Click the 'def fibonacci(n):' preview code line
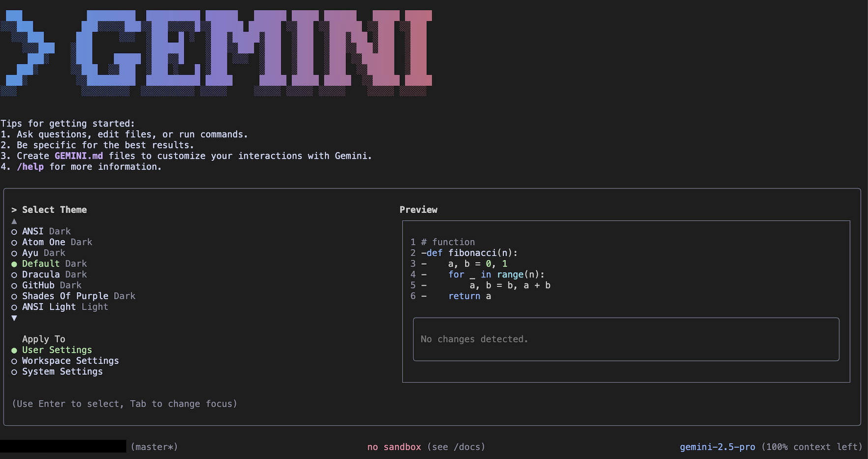868x459 pixels. (472, 253)
